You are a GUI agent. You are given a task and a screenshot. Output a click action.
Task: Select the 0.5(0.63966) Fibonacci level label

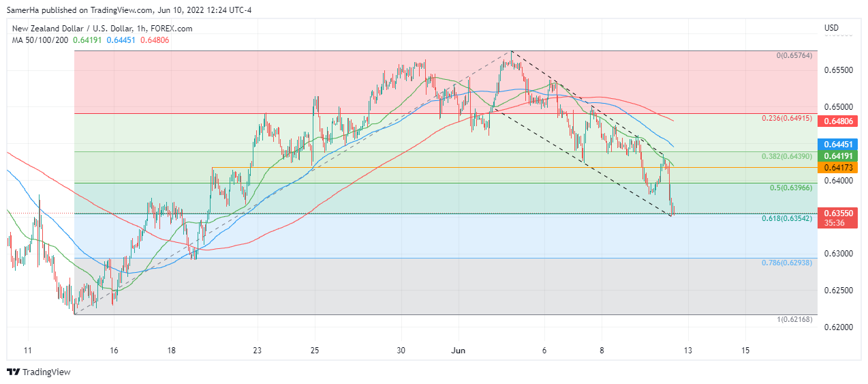pos(790,188)
